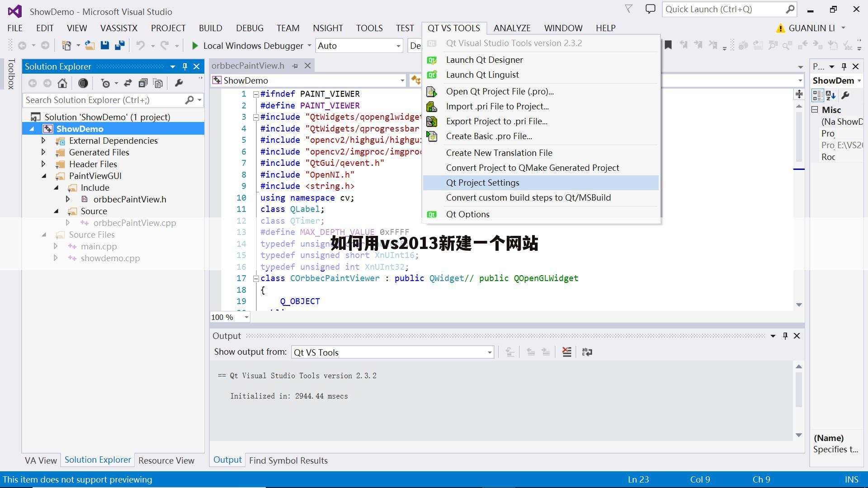Viewport: 868px width, 488px height.
Task: Click the Open File toolbar icon
Action: click(90, 46)
